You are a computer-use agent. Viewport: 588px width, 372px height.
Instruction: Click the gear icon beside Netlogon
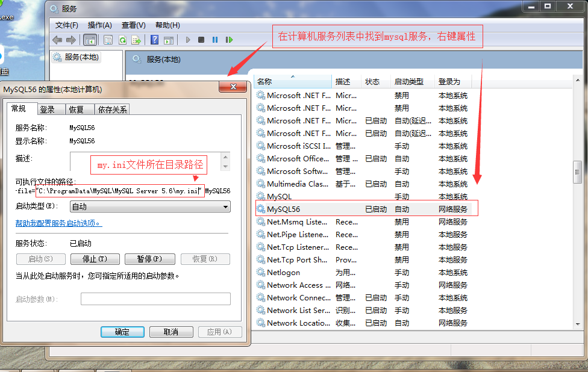[x=261, y=272]
